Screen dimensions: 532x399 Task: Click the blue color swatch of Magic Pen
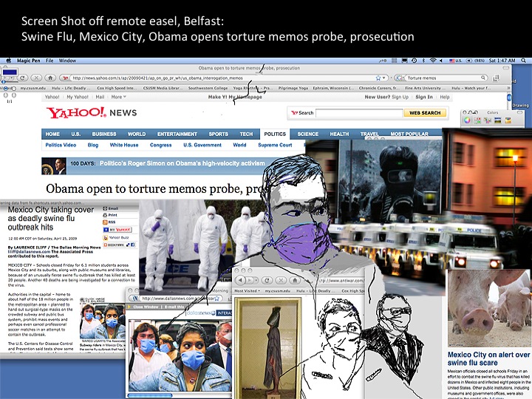9,72
